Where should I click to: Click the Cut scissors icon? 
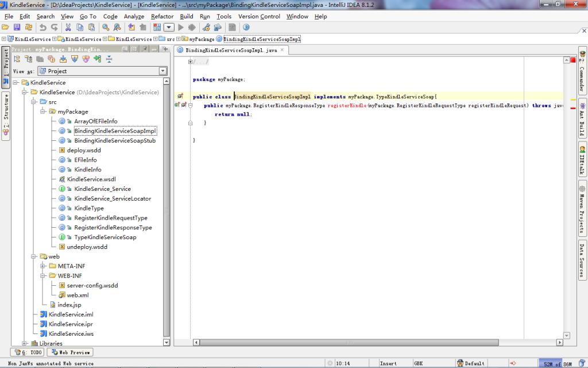68,28
